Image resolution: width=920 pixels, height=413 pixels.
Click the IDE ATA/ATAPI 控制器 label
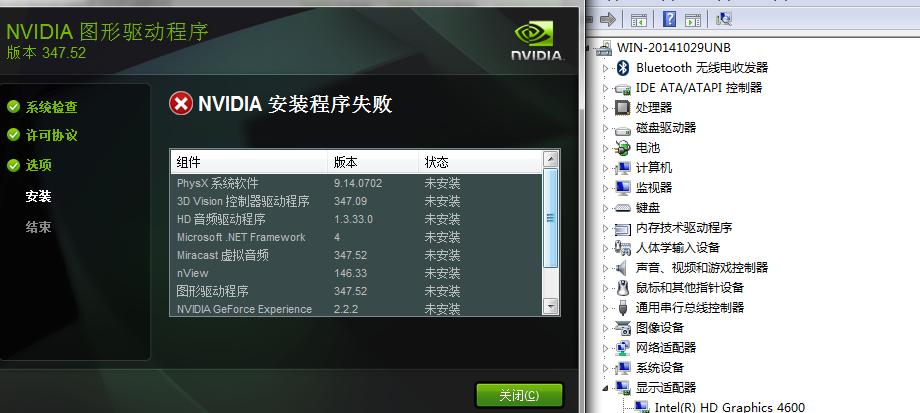point(699,88)
